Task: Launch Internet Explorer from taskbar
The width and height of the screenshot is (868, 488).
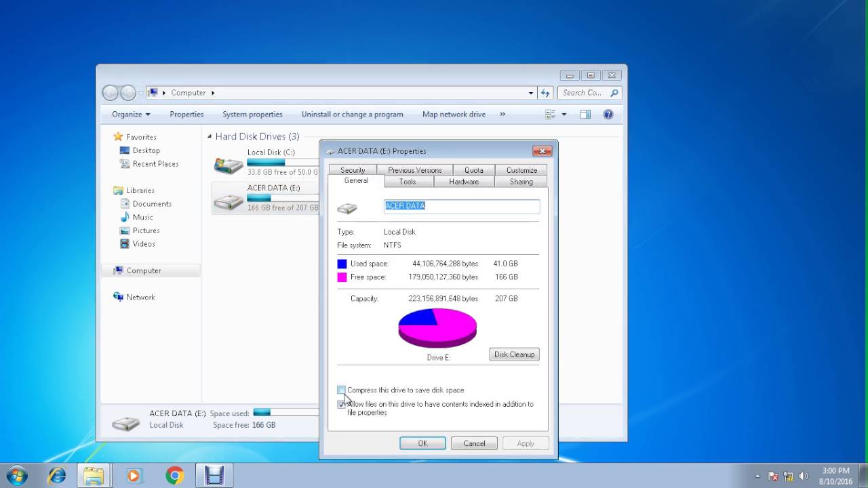Action: [x=57, y=476]
